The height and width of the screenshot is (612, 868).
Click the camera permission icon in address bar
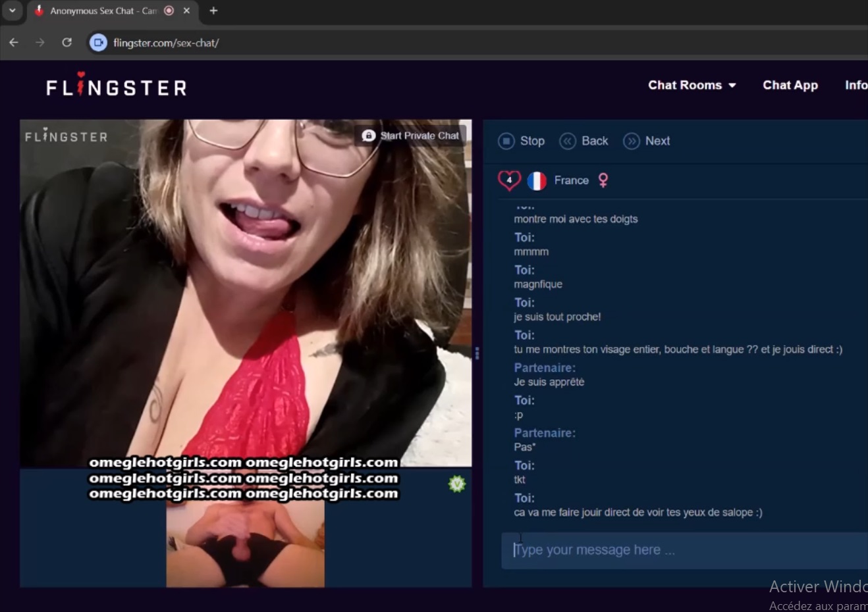[x=98, y=43]
